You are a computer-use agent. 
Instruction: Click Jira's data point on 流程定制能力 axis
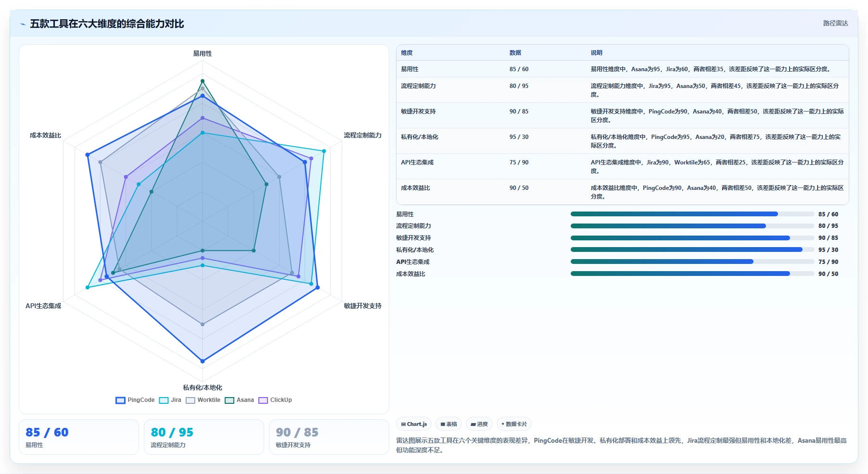324,151
